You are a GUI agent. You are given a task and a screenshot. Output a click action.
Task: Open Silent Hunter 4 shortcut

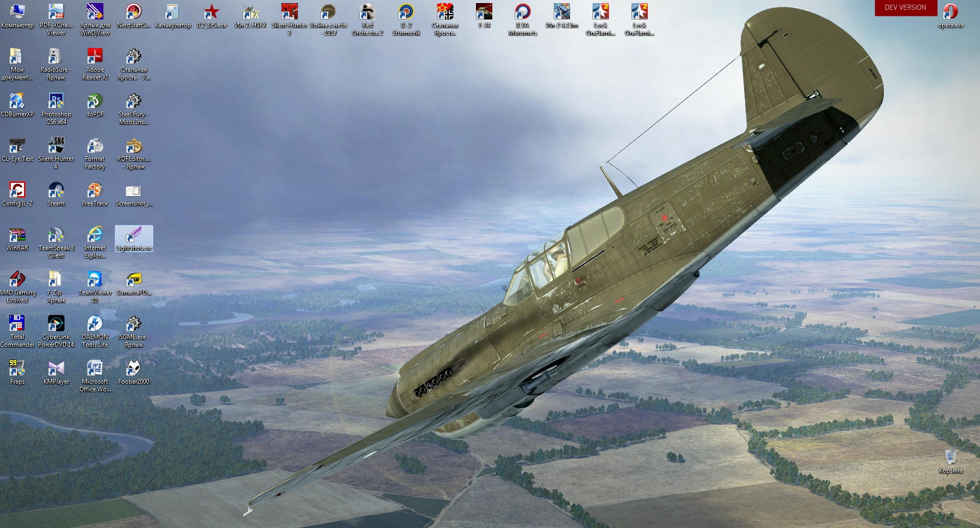56,153
